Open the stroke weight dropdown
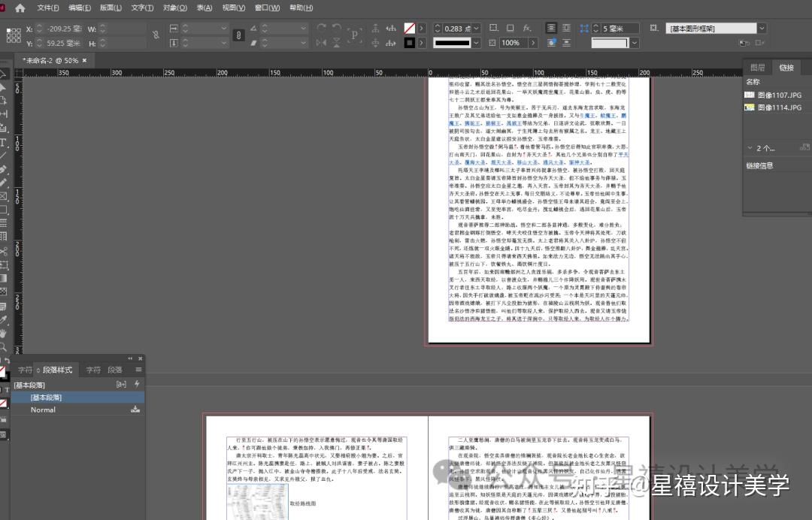Viewport: 812px width, 520px height. pos(476,29)
